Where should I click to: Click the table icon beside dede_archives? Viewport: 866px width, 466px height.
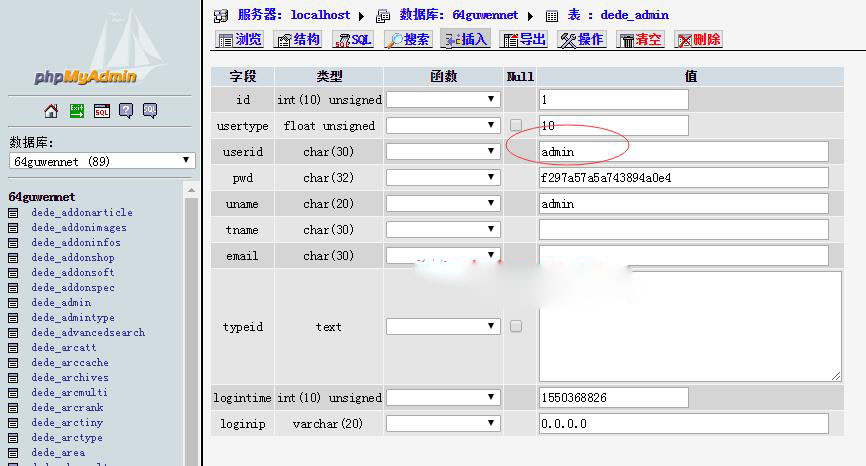13,378
